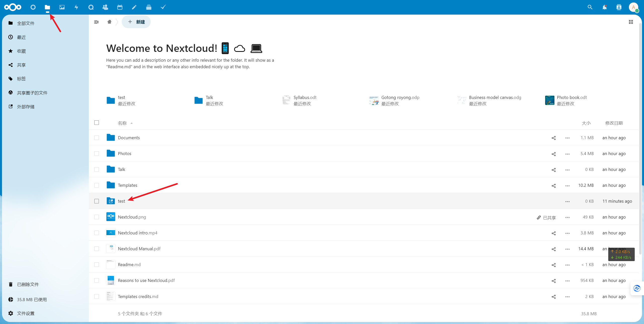The height and width of the screenshot is (324, 644).
Task: Toggle the select-all files checkbox
Action: pyautogui.click(x=97, y=123)
